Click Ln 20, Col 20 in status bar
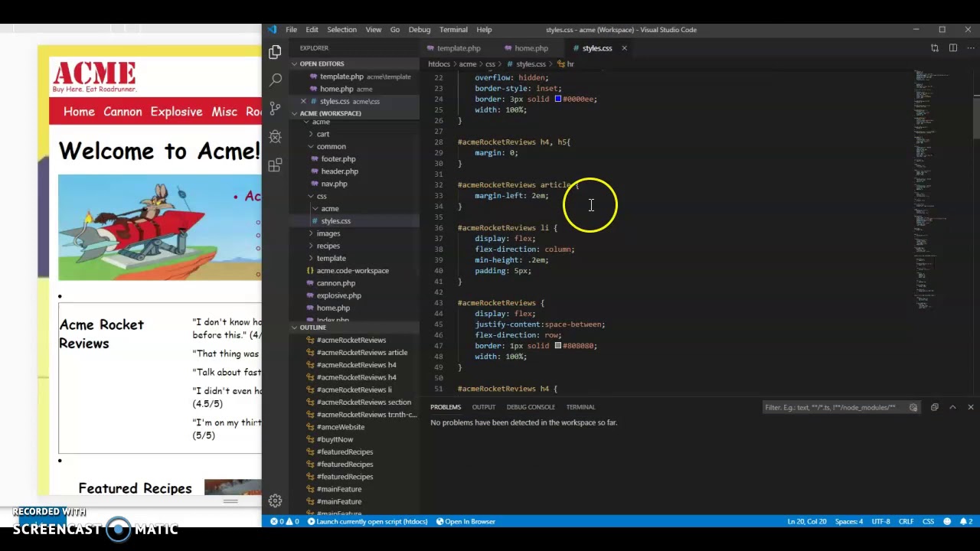The width and height of the screenshot is (980, 551). tap(807, 521)
